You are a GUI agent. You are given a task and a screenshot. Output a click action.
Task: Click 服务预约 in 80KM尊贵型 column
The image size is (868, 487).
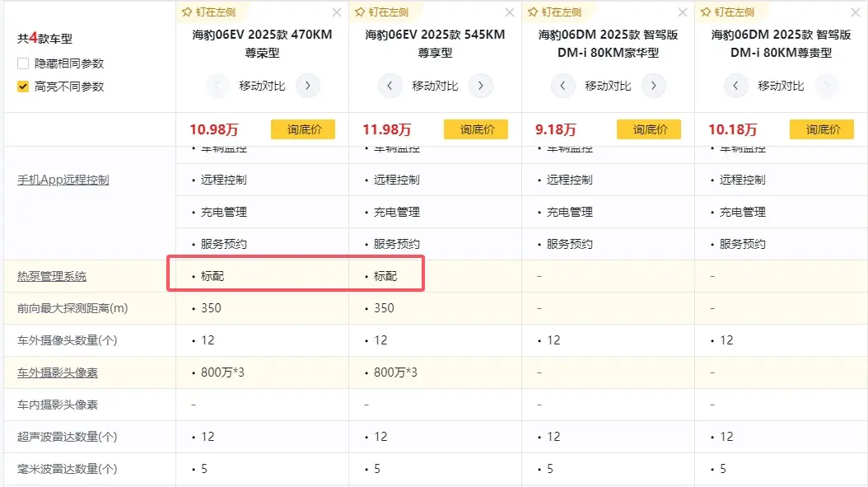coord(742,244)
